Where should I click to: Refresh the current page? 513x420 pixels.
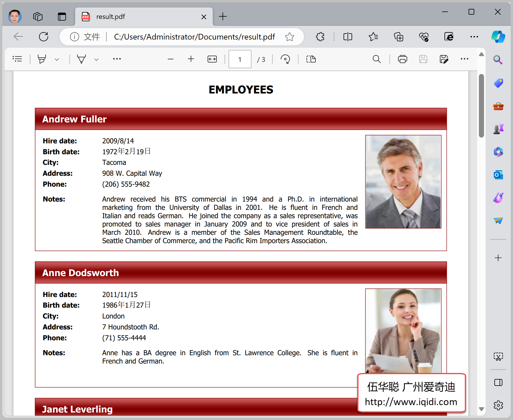(44, 37)
